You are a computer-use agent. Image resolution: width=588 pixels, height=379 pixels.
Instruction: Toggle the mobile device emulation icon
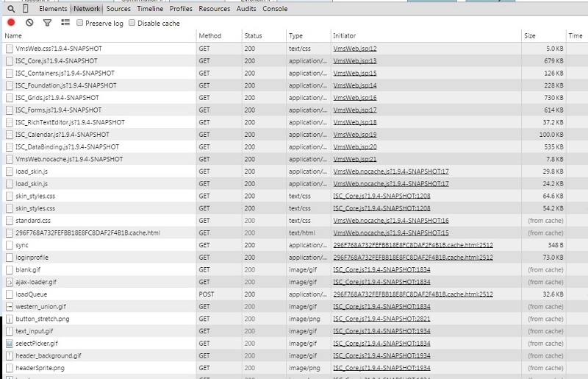click(x=26, y=9)
